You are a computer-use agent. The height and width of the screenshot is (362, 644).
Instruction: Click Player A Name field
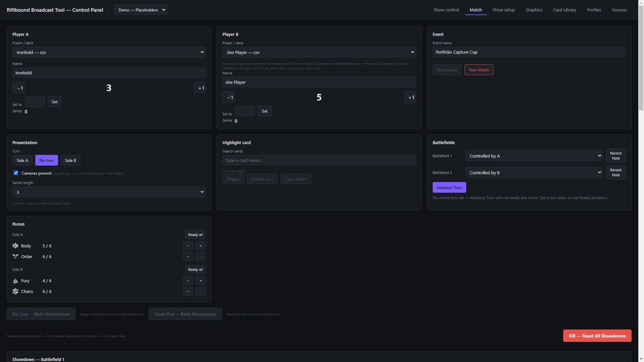point(109,72)
